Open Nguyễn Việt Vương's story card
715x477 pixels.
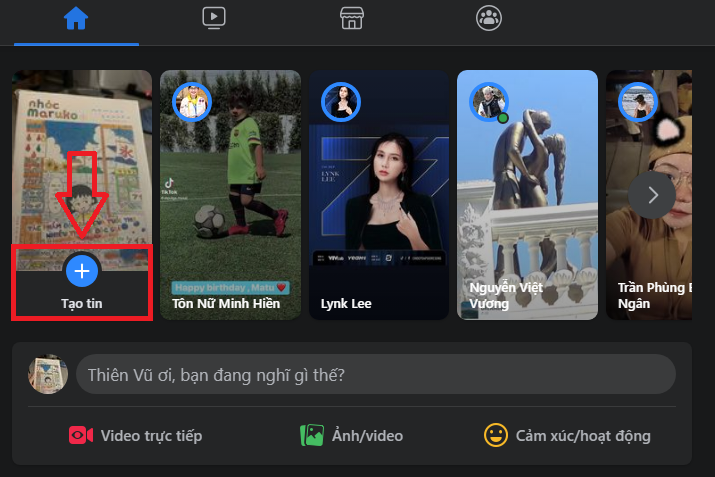click(527, 195)
